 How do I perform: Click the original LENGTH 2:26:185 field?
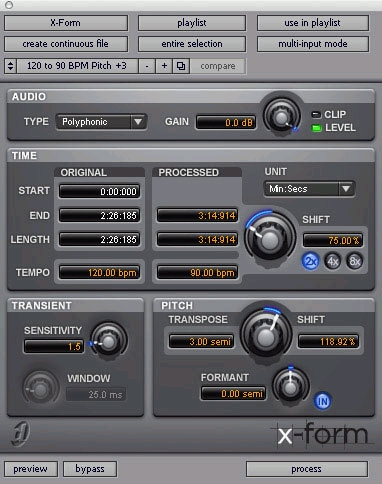coord(99,239)
